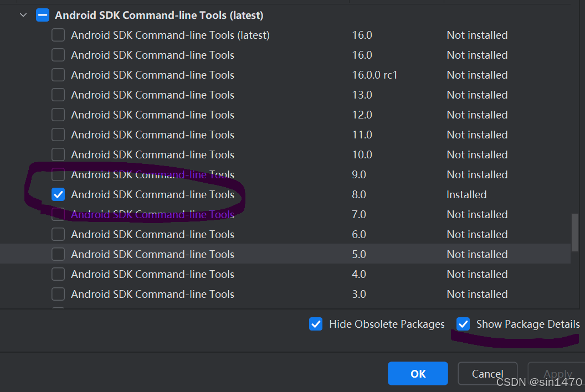Click the Android SDK Command-line Tools (latest) heading
Viewport: 585px width, 392px height.
click(159, 15)
